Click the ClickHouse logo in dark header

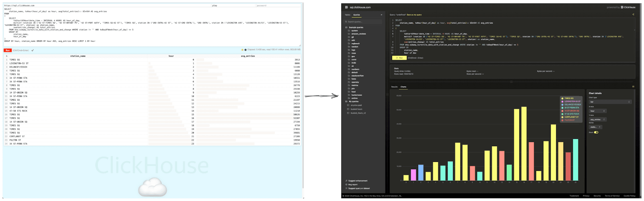click(x=346, y=7)
